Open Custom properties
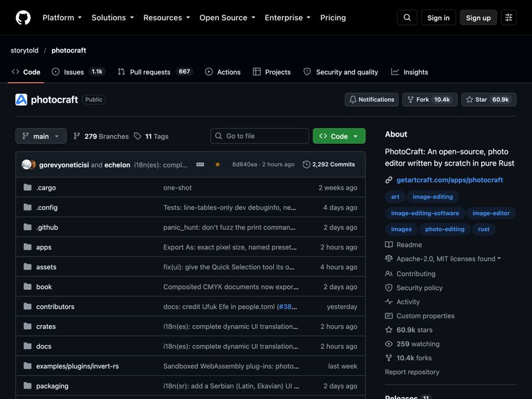 coord(420,316)
